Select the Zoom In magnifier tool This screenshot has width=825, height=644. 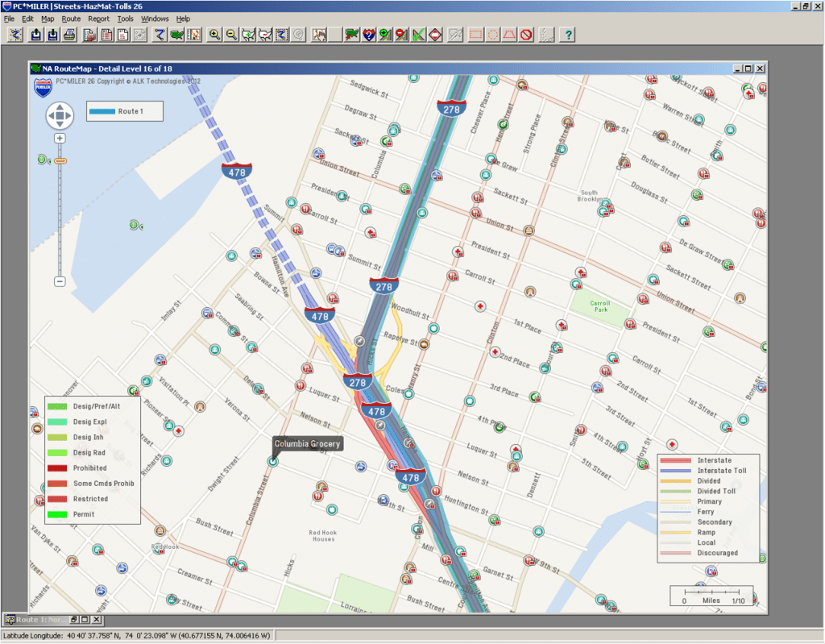pos(216,35)
